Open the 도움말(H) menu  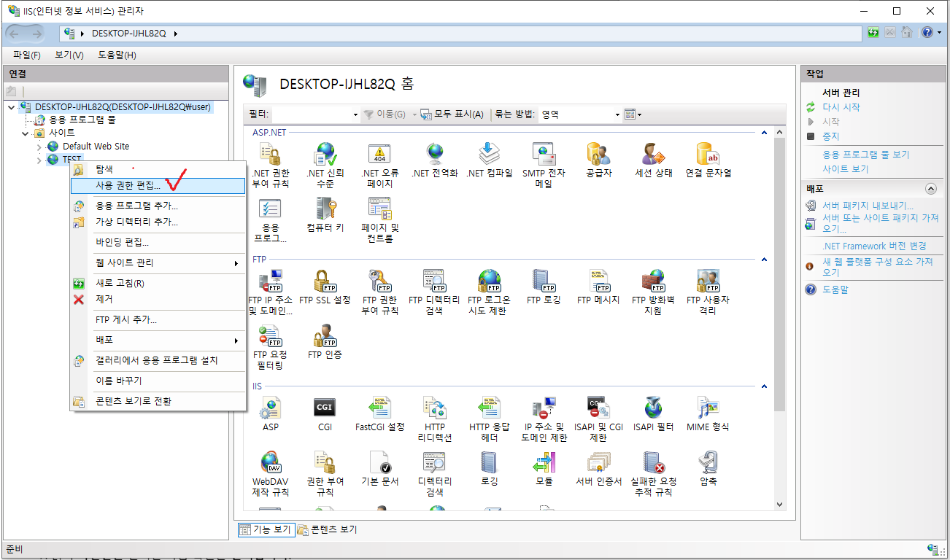click(117, 55)
